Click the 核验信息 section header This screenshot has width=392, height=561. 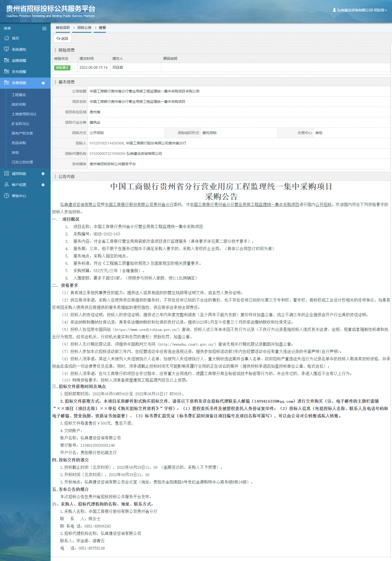click(67, 50)
